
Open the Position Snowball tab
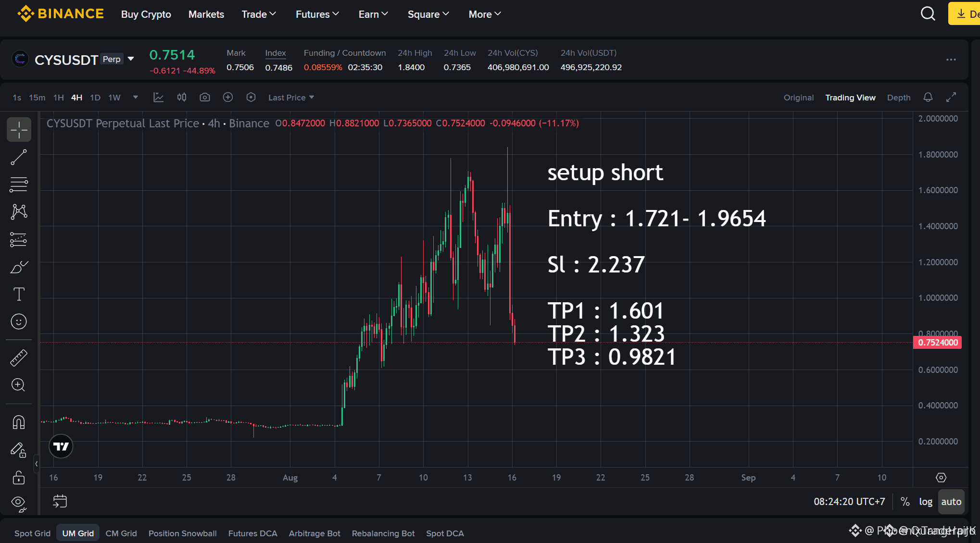click(x=183, y=533)
